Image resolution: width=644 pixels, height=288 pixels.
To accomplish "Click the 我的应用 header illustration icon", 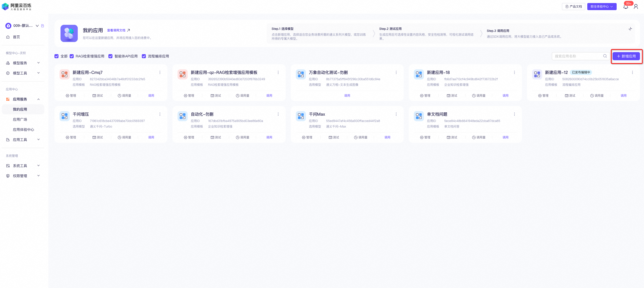I will coord(69,33).
